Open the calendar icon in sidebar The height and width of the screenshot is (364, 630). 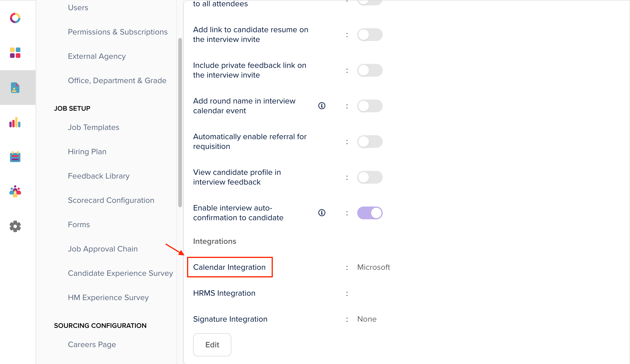15,157
